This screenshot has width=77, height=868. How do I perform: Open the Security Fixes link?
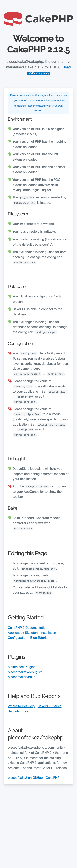18,711
